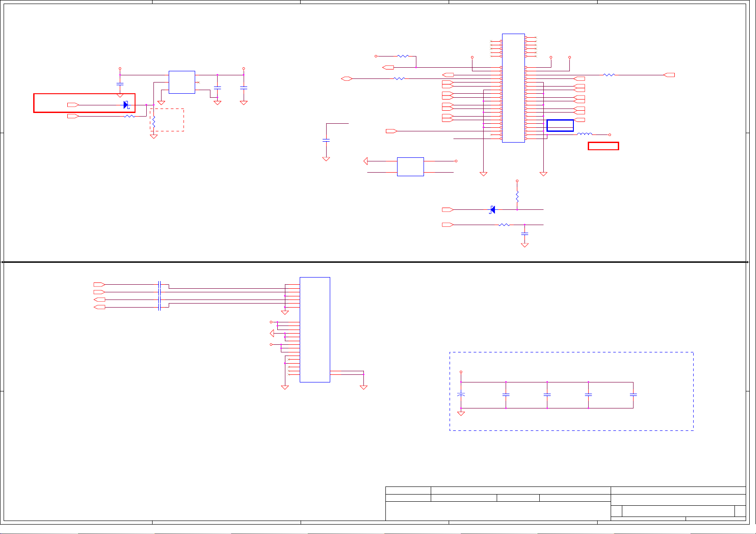
Task: Click the tall blue connector body in the top-right circuit
Action: (513, 88)
